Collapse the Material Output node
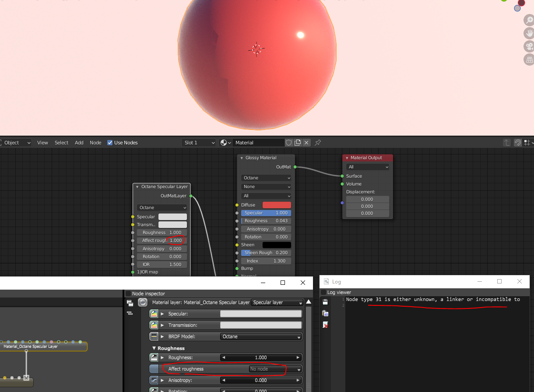 [347, 158]
